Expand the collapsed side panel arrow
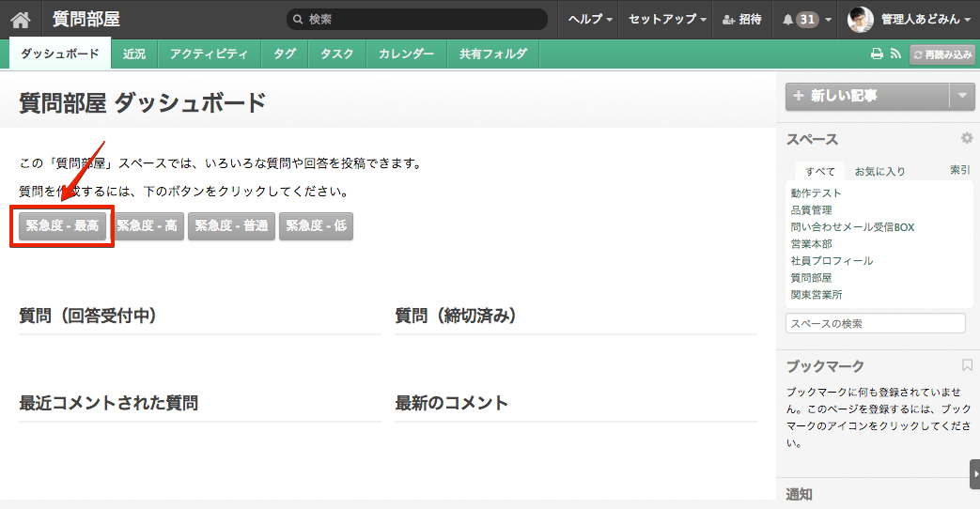This screenshot has height=509, width=980. [975, 474]
